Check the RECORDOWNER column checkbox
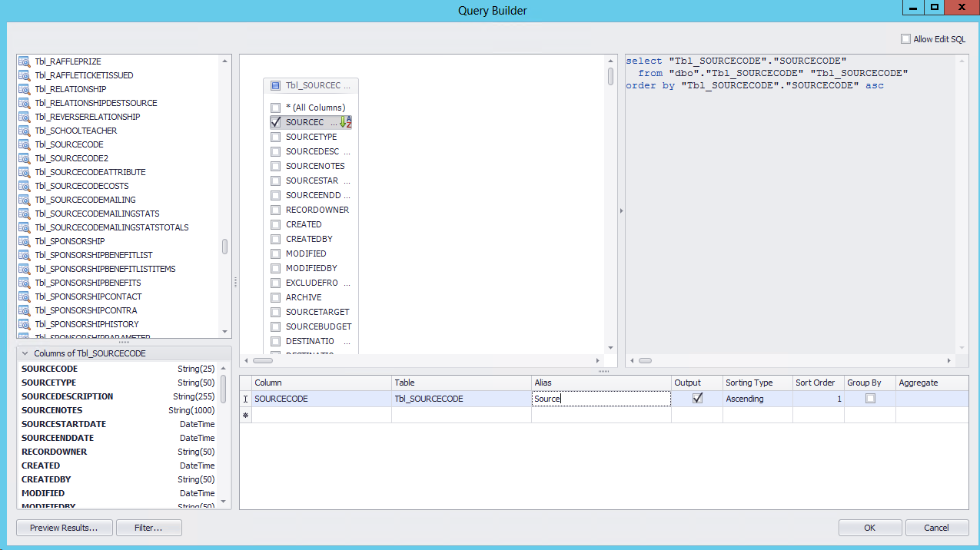Screen dimensions: 980x550 (275, 210)
